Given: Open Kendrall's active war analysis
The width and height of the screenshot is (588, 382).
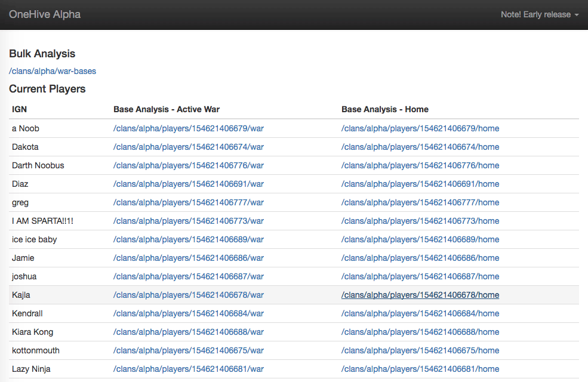Looking at the screenshot, I should click(x=188, y=313).
